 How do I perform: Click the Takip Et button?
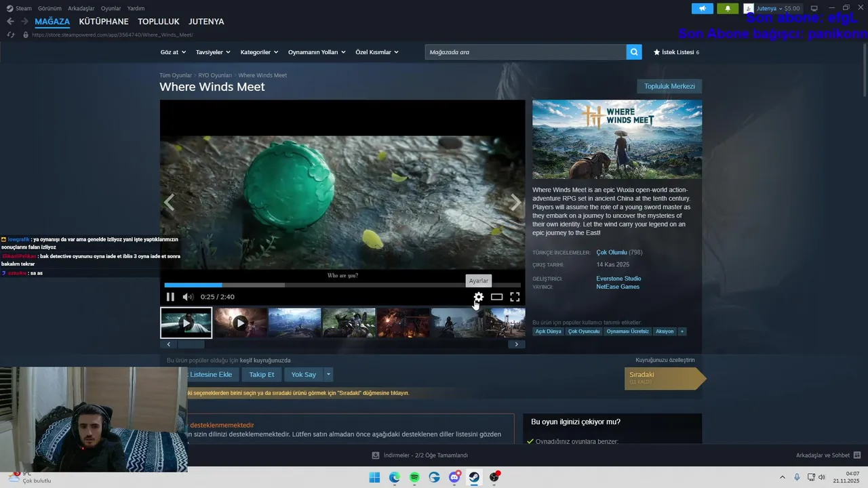[x=262, y=374]
